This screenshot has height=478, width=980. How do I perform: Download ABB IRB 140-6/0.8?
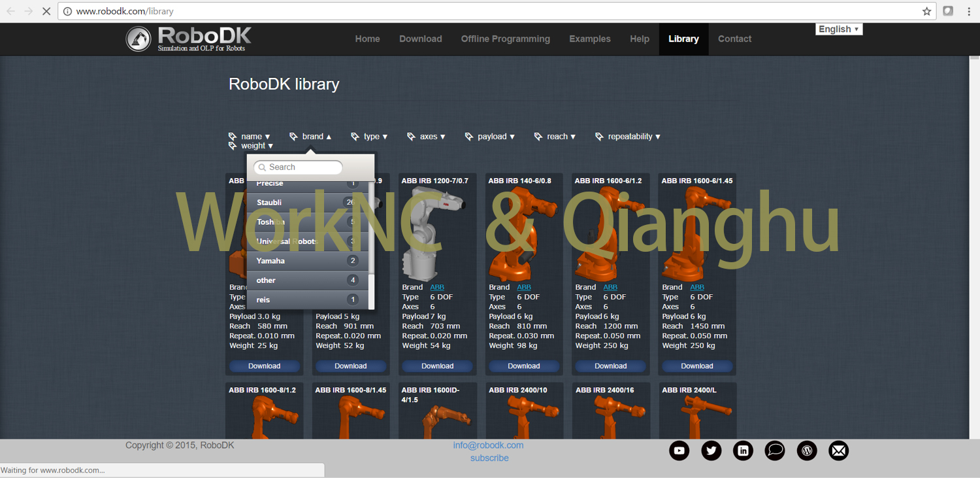coord(524,366)
